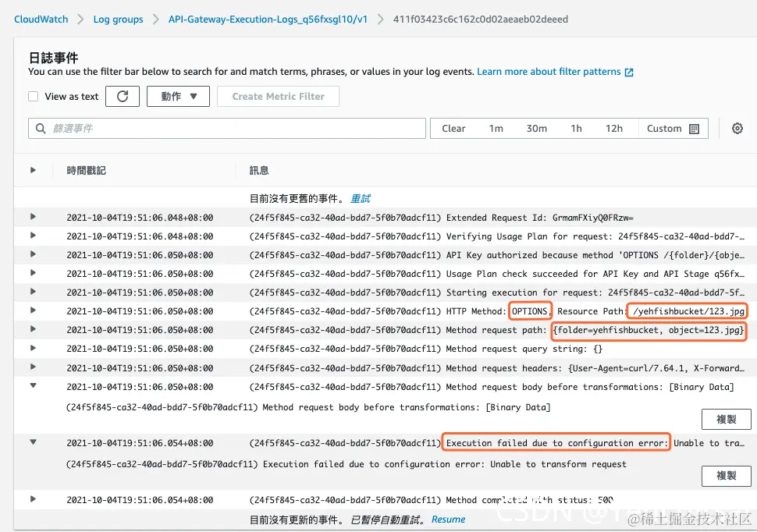This screenshot has width=757, height=532.
Task: Enable the View as text checkbox
Action: 34,97
